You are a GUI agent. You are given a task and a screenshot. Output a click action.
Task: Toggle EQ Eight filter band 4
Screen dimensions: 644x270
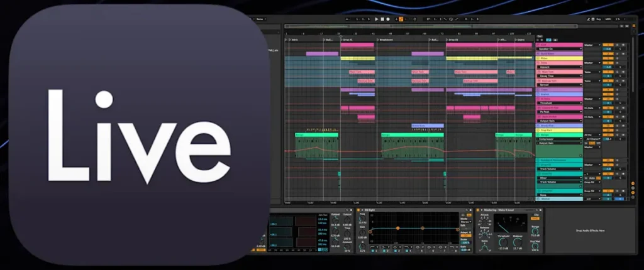(408, 250)
